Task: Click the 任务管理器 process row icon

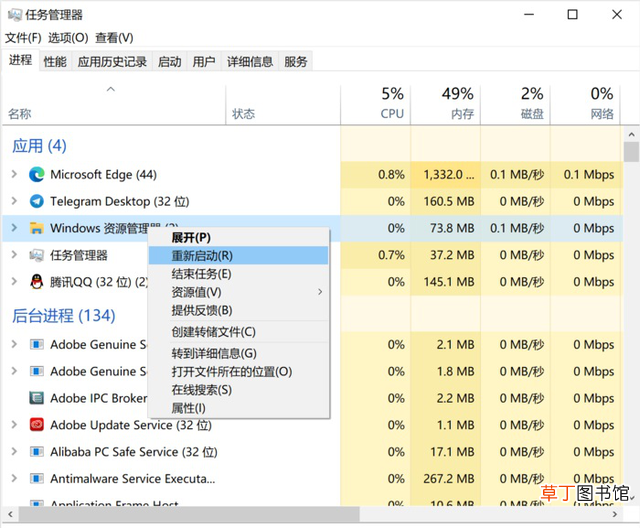Action: pos(37,255)
